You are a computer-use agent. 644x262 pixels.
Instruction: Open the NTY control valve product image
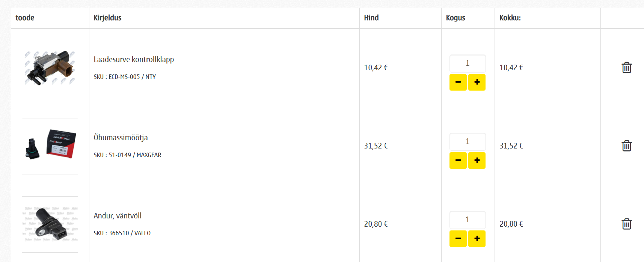(x=50, y=68)
